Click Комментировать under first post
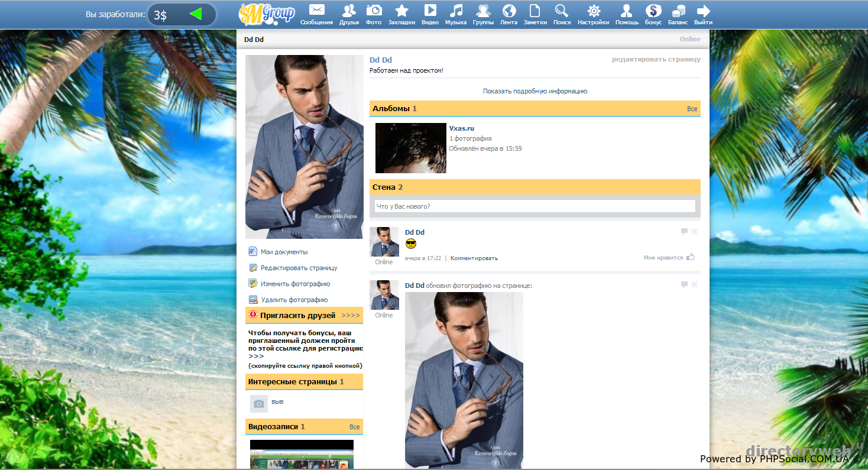Viewport: 868px width, 470px height. tap(474, 258)
